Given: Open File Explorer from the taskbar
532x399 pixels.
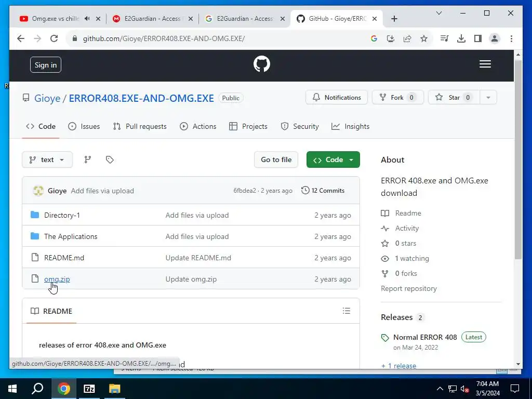Looking at the screenshot, I should click(115, 389).
